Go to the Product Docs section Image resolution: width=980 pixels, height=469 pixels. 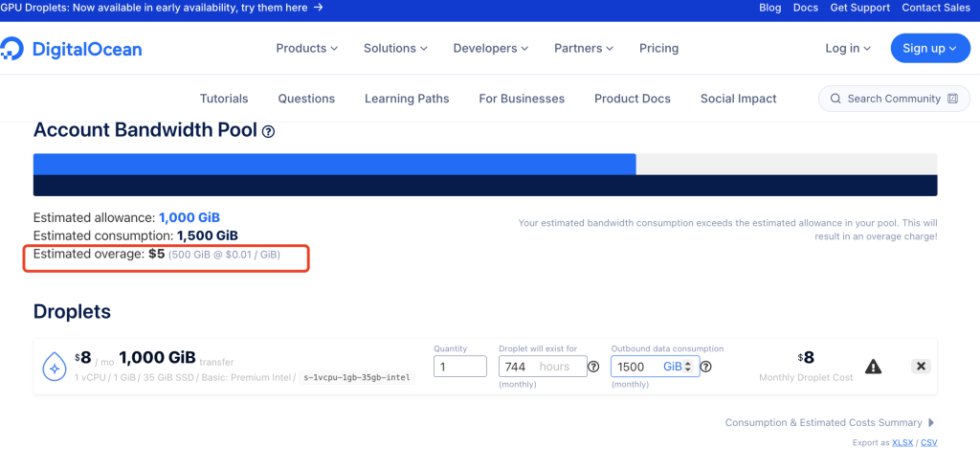[633, 99]
